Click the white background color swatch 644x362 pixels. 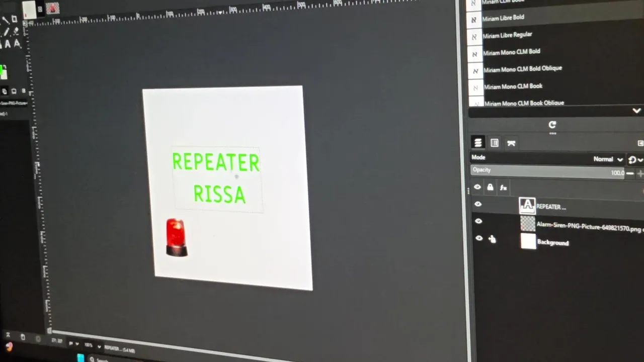coord(5,75)
